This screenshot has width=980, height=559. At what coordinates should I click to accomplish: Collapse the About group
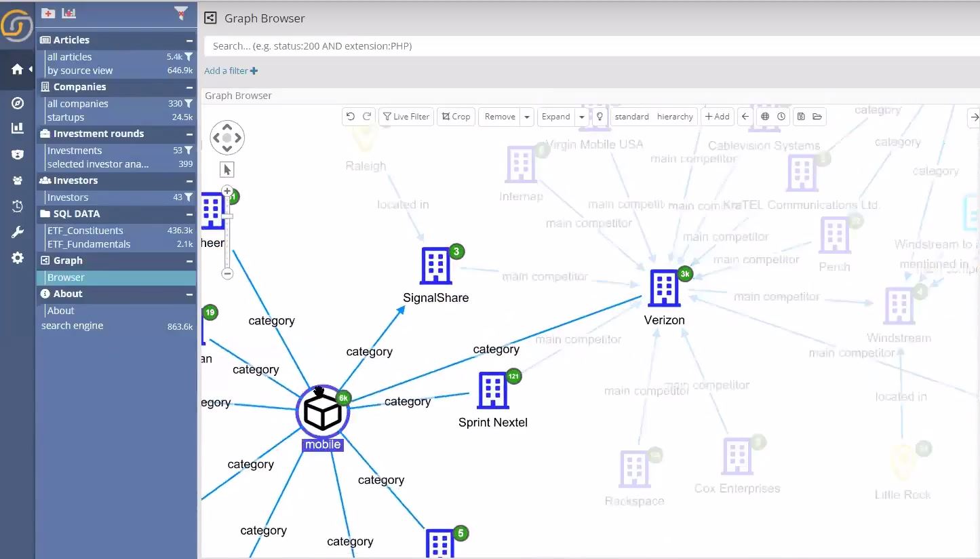pyautogui.click(x=189, y=294)
